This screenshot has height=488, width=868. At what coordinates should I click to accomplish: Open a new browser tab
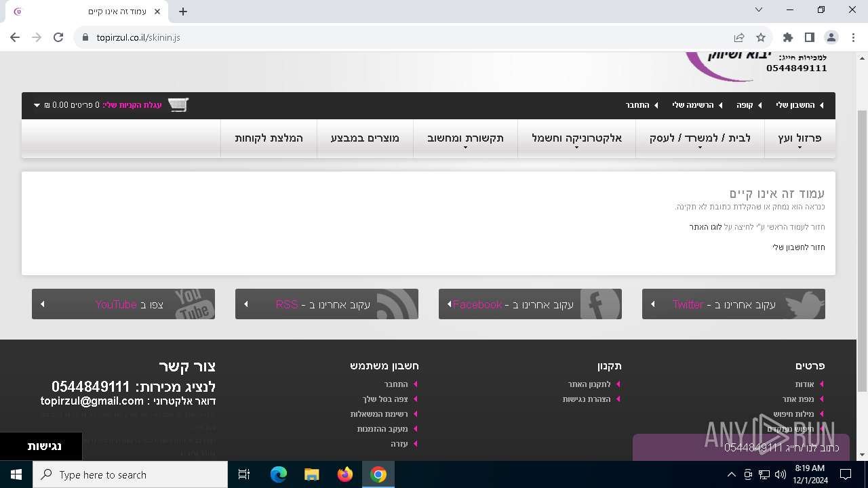(x=183, y=12)
